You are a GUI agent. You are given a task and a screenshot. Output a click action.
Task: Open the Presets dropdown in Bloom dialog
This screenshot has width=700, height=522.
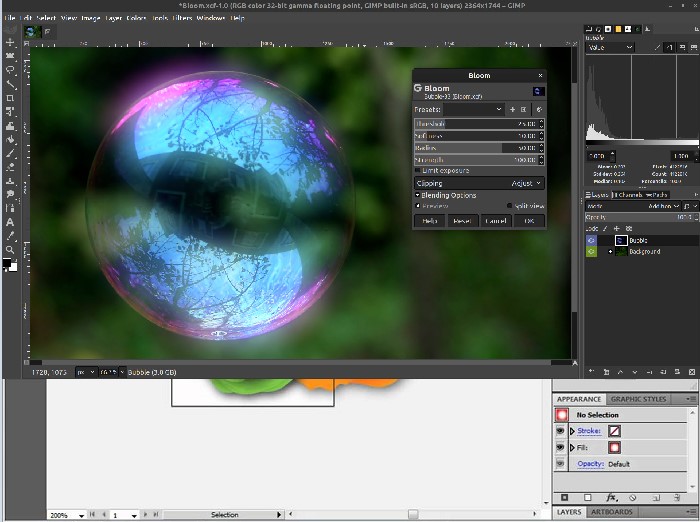(x=474, y=109)
